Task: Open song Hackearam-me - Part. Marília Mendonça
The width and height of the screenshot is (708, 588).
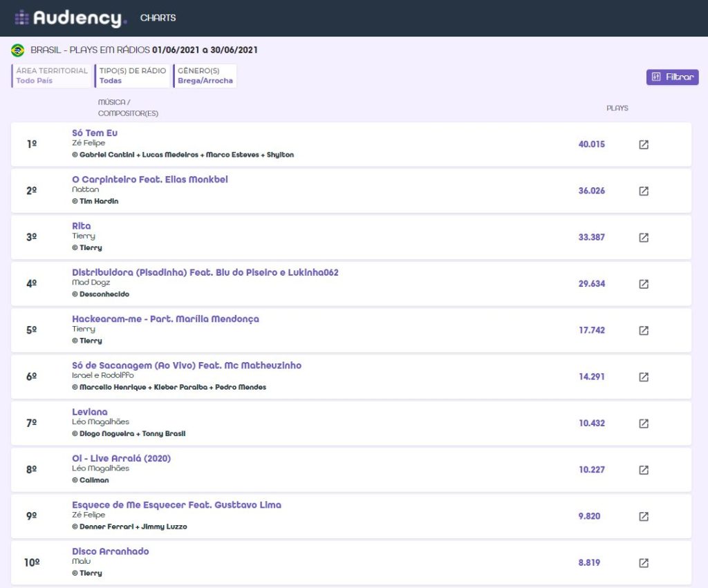Action: pos(166,319)
